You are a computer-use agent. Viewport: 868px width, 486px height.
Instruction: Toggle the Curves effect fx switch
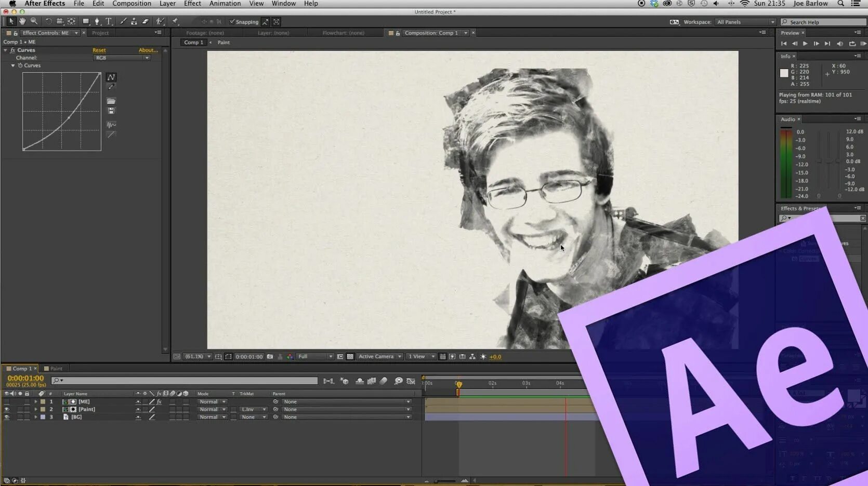(x=12, y=50)
